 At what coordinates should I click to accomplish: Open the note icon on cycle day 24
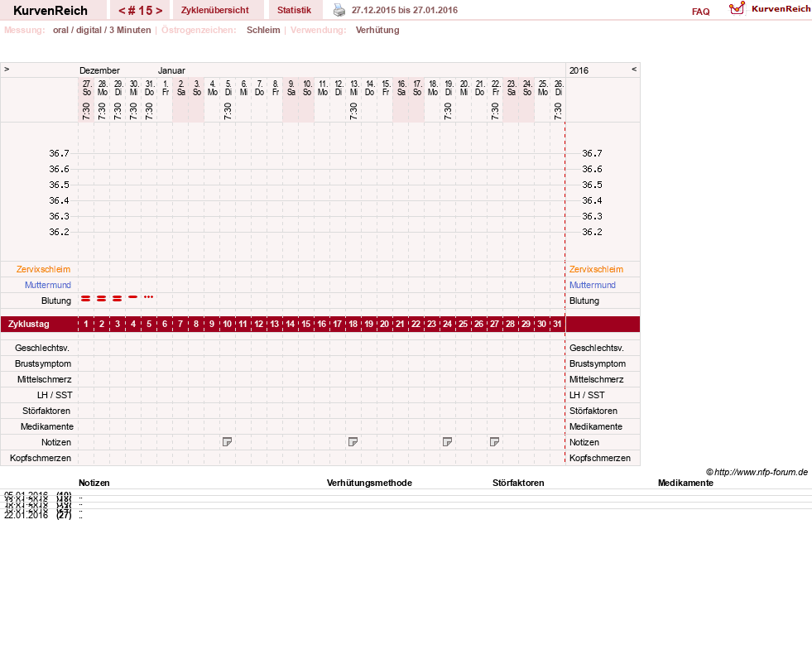pyautogui.click(x=448, y=442)
